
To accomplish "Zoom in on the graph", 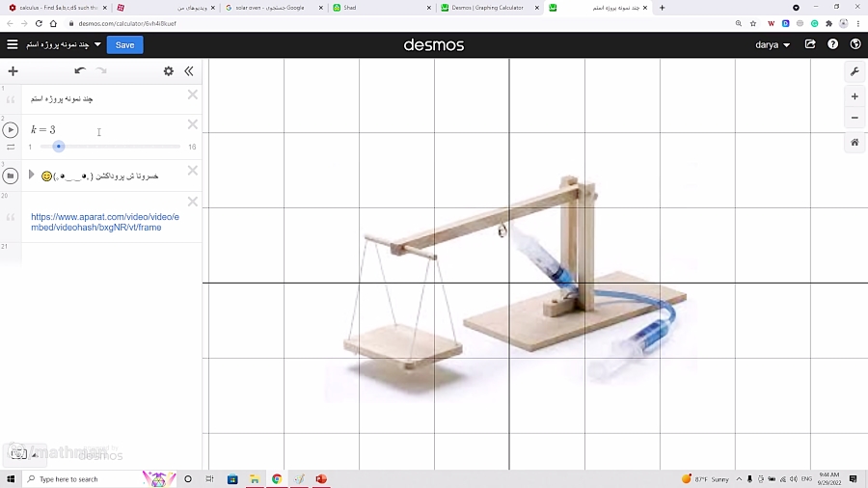I will tap(854, 96).
